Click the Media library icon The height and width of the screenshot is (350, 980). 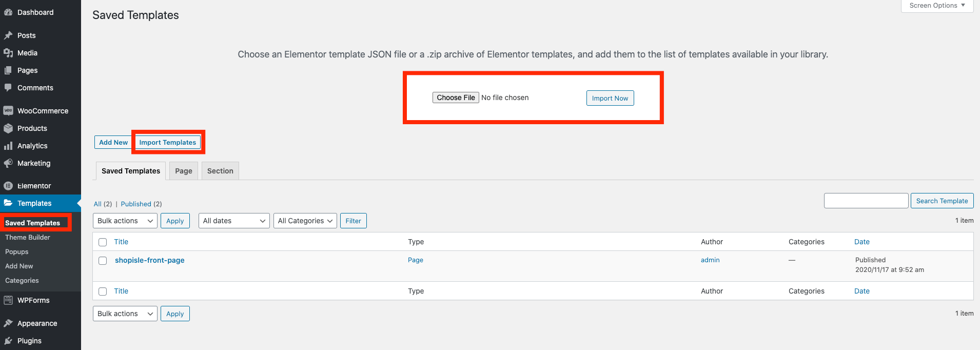[x=8, y=53]
